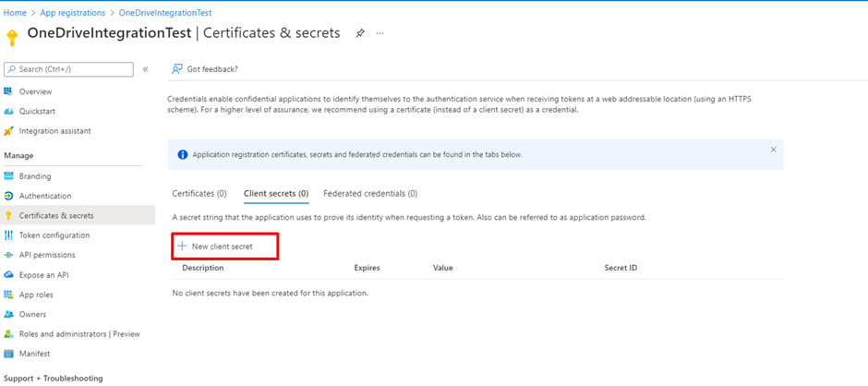Click the info icon in the blue banner

pos(182,154)
